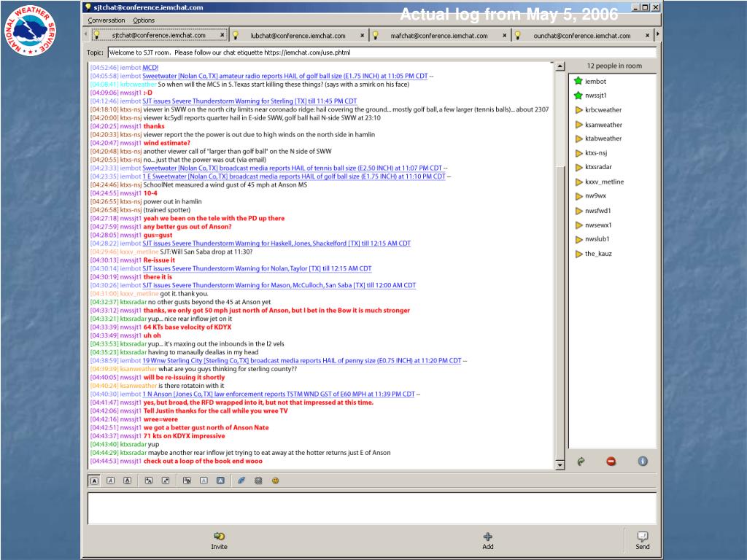Open the warning link for Haskell, Jones, Shackelford

tap(276, 244)
